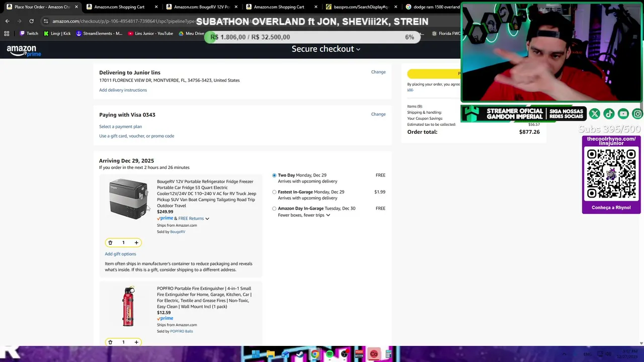Add gift options for the fridge

[x=120, y=254]
